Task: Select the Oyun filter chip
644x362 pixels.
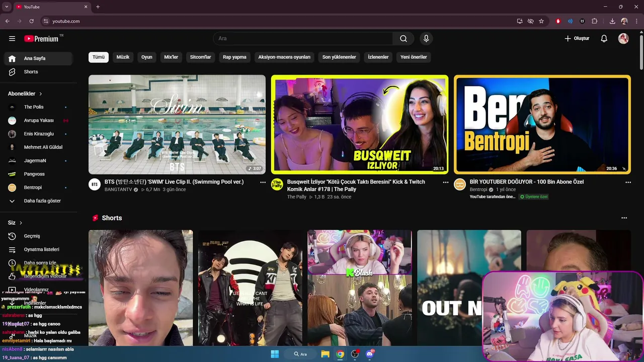Action: (x=147, y=57)
